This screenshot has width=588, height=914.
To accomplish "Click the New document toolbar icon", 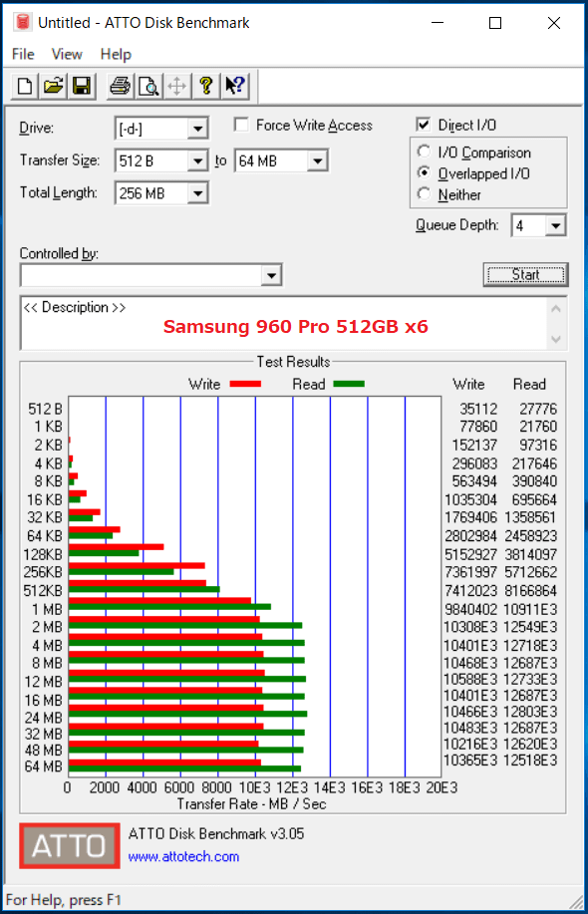I will pyautogui.click(x=25, y=87).
